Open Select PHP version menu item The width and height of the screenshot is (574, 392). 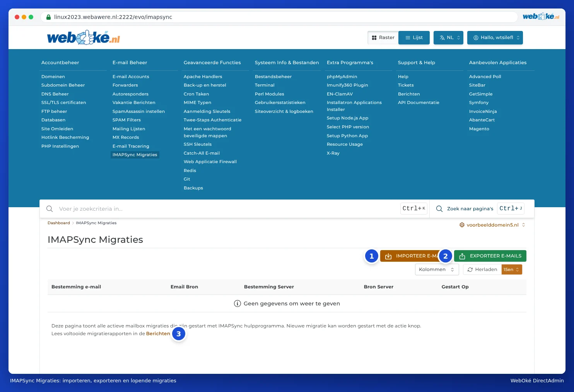(348, 127)
